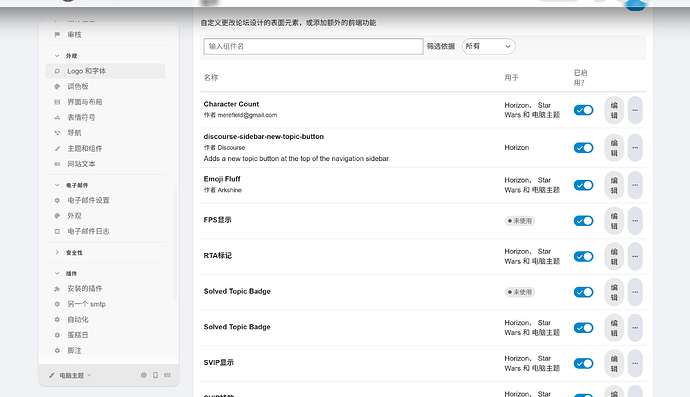Screen dimensions: 690x397
Task: Click the round settings icon in sidebar footer
Action: (x=143, y=375)
